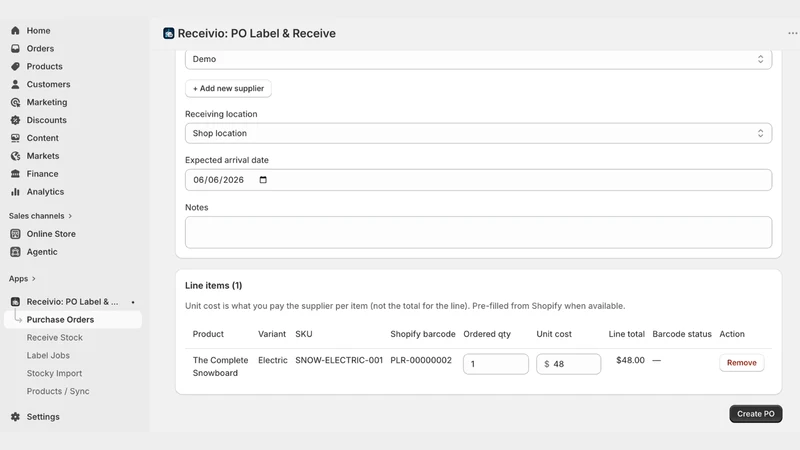Click the Expected arrival date field
Viewport: 800px width, 450px height.
click(478, 180)
